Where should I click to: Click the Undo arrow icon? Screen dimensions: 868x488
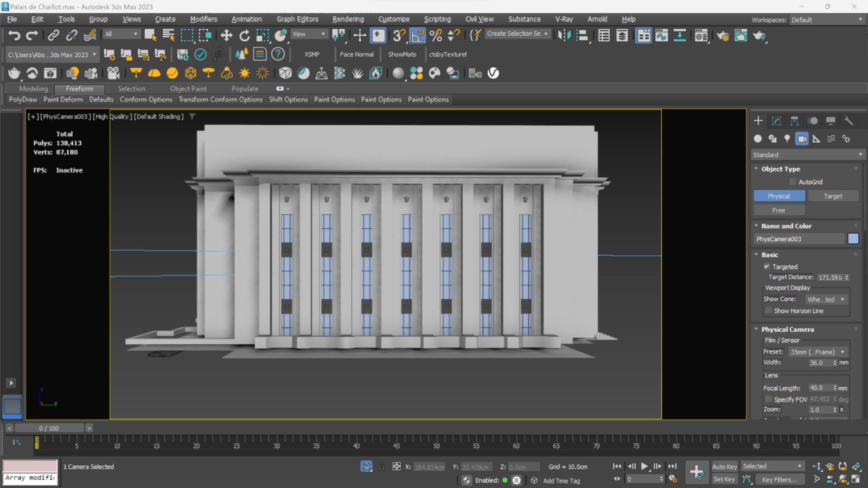pos(14,36)
